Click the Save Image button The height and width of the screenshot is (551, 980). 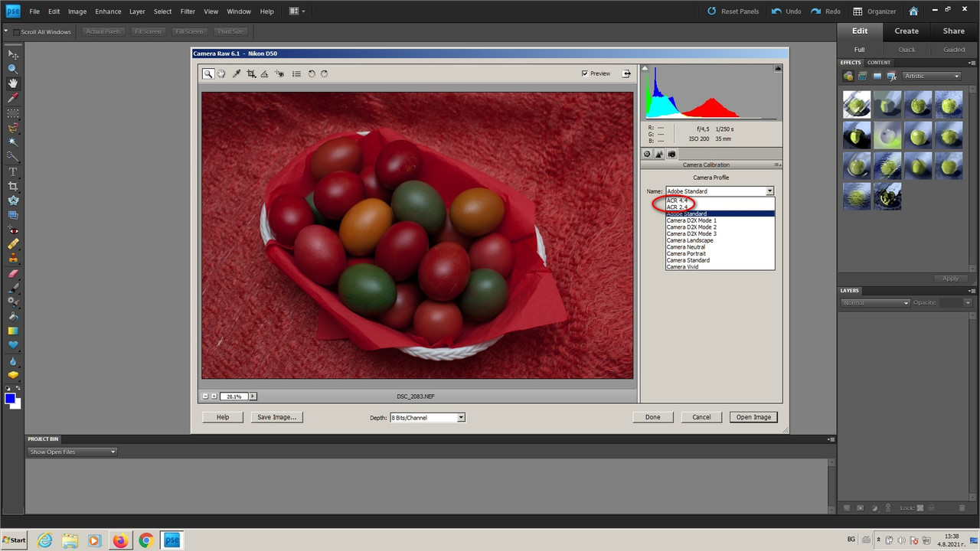[276, 417]
